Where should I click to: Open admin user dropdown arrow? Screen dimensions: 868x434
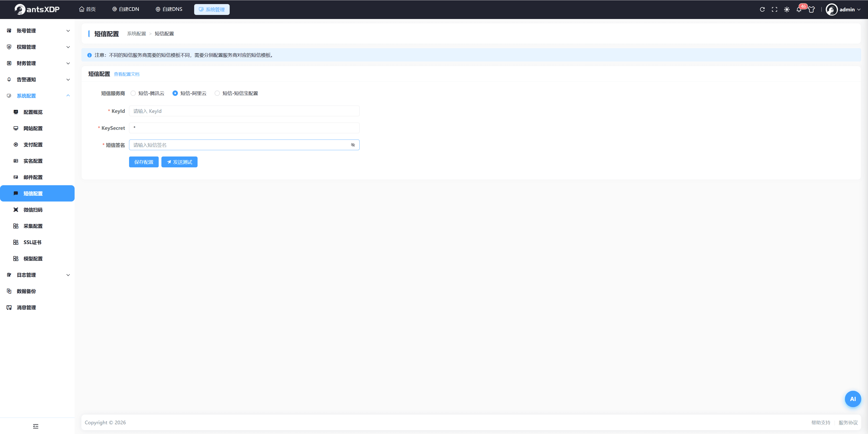(859, 10)
